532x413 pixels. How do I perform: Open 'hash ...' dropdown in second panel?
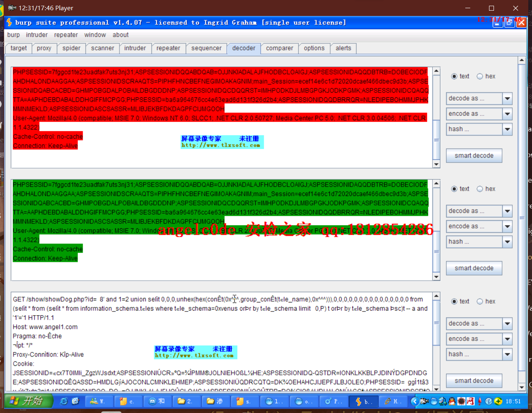tap(479, 241)
